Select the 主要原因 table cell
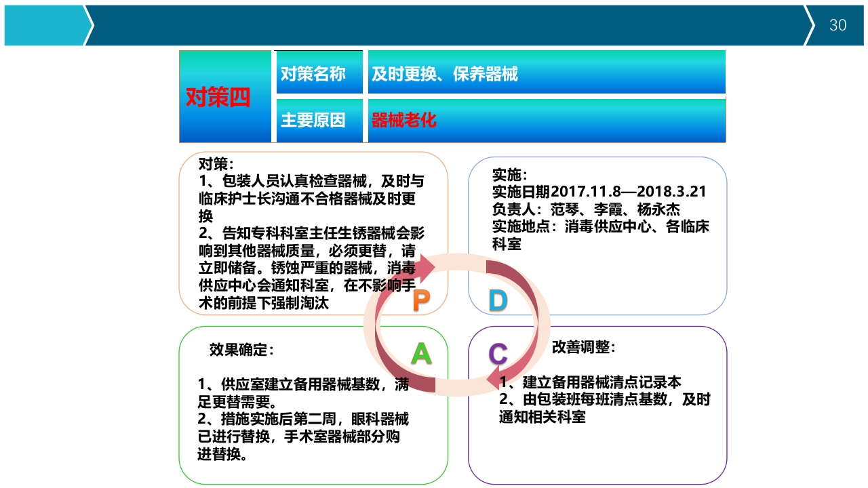 click(x=319, y=119)
